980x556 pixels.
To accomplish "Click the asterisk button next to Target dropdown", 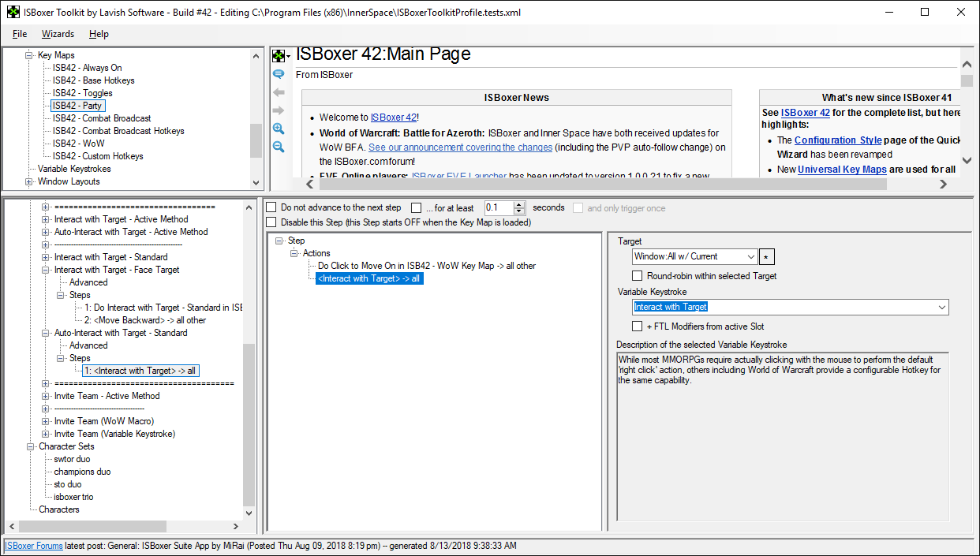I will click(767, 257).
